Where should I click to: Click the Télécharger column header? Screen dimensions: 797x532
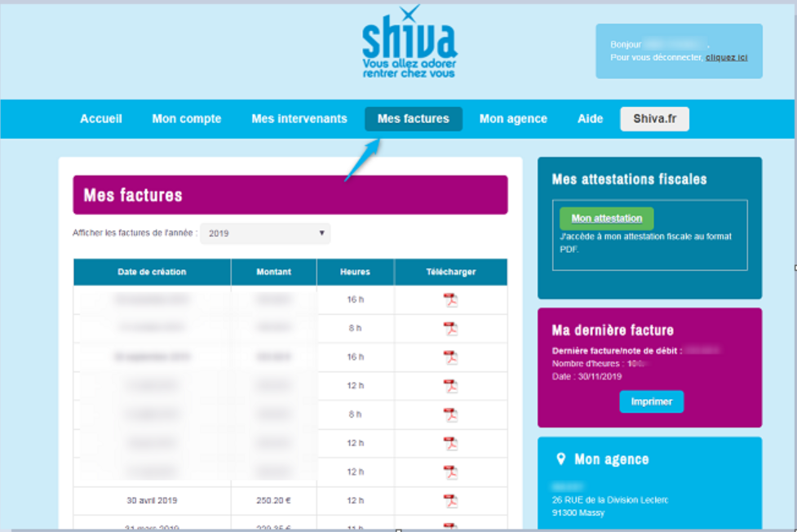tap(451, 272)
